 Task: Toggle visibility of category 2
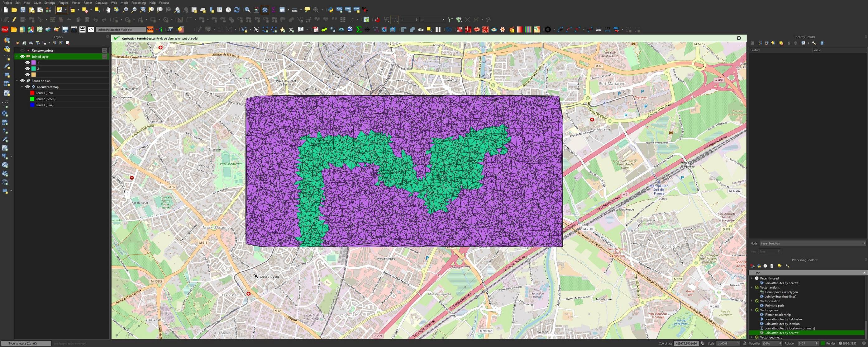coord(28,69)
